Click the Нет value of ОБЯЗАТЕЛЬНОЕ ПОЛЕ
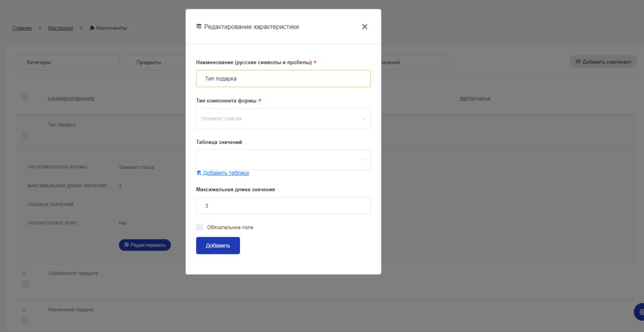 (x=123, y=223)
